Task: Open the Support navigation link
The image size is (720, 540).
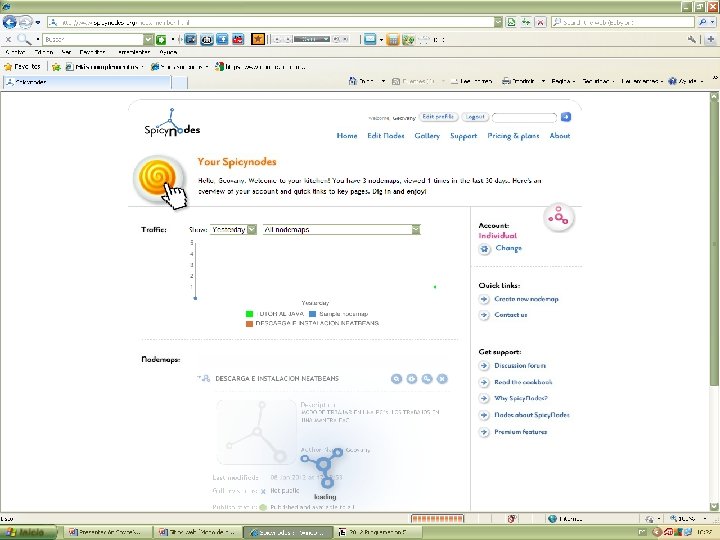Action: click(463, 136)
